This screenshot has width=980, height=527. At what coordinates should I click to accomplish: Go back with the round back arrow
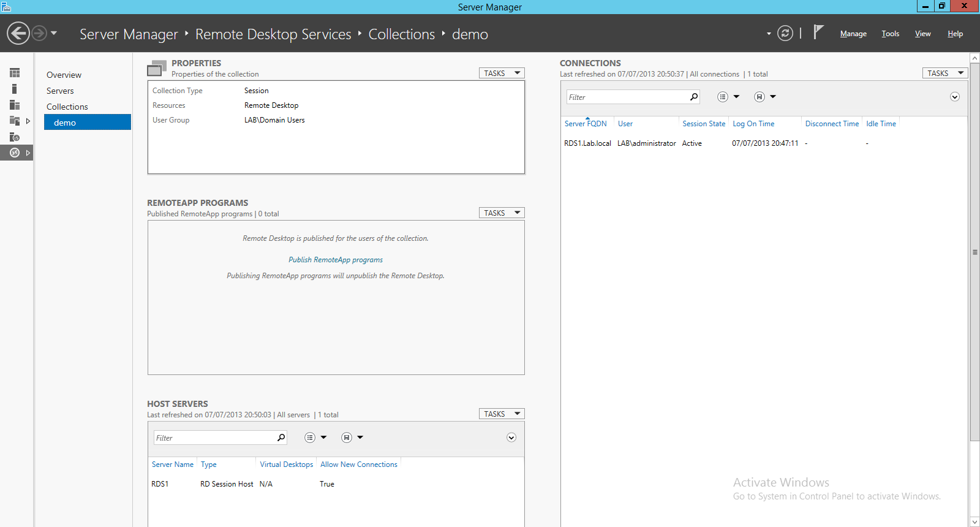click(18, 33)
